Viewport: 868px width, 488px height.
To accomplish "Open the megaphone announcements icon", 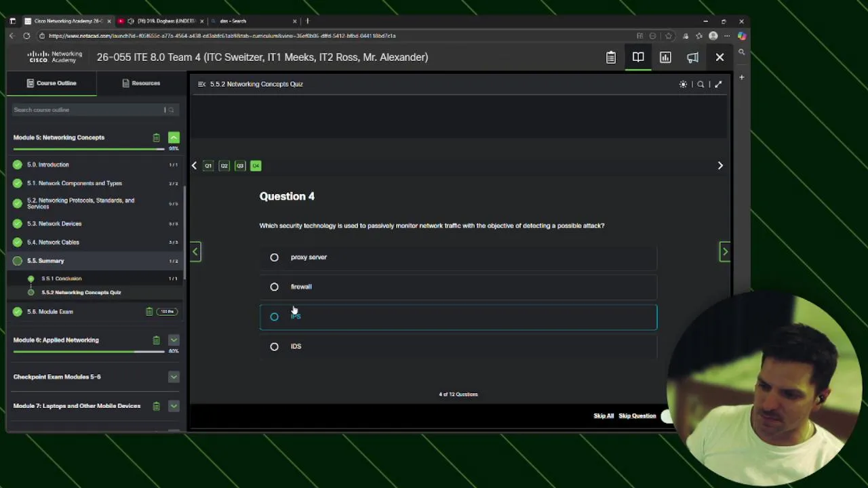I will [x=692, y=58].
